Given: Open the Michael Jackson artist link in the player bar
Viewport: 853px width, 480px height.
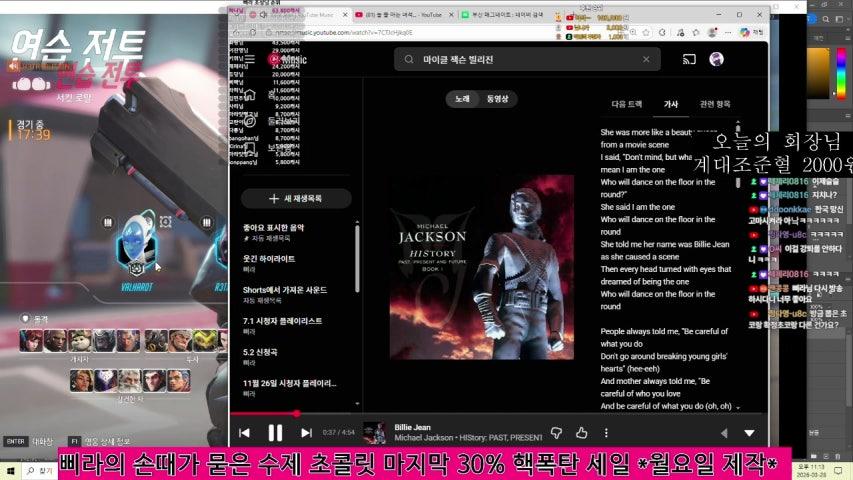Looking at the screenshot, I should [424, 438].
